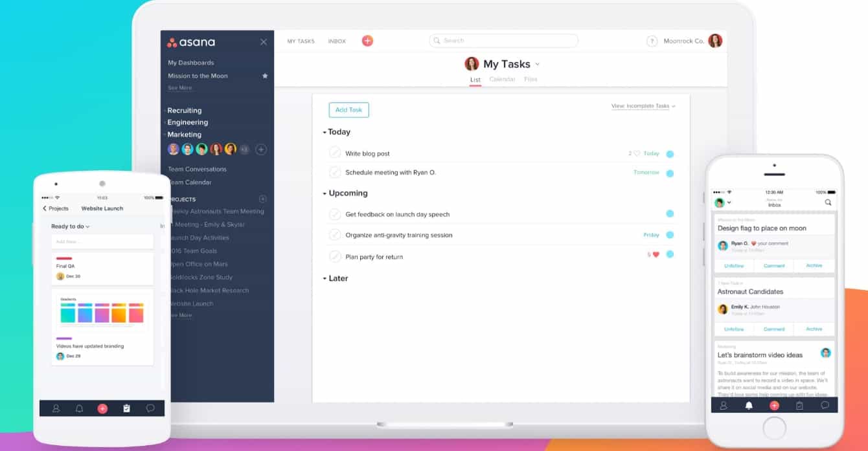Tap the profile icon on iPhone bottom bar

tap(724, 405)
